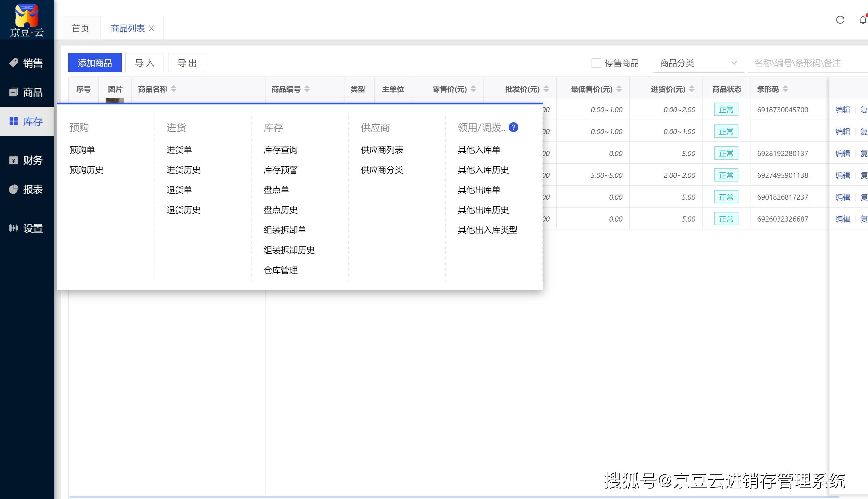Open 其他出库单 menu item

pos(479,190)
